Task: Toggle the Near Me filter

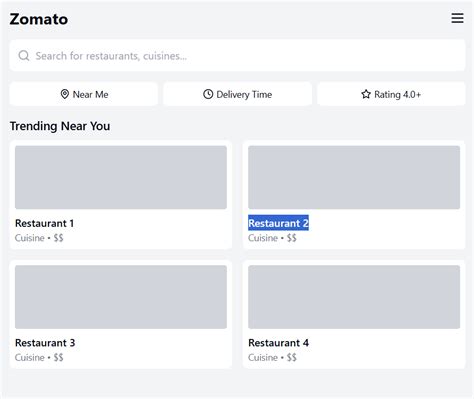Action: pos(84,94)
